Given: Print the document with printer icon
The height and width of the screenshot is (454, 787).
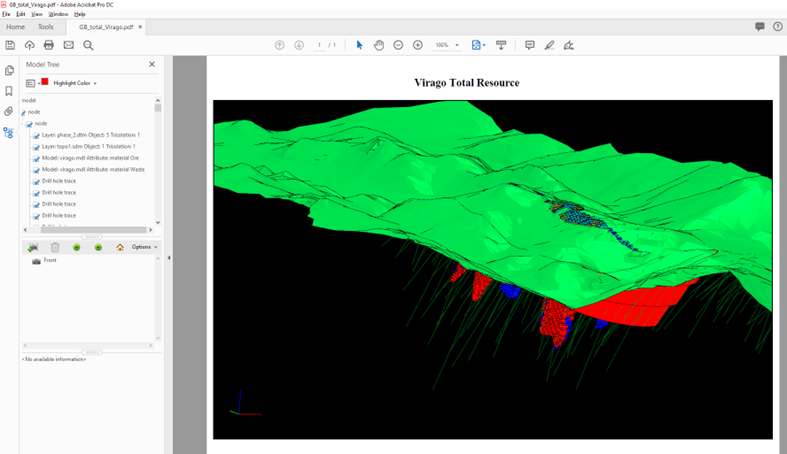Looking at the screenshot, I should [49, 45].
